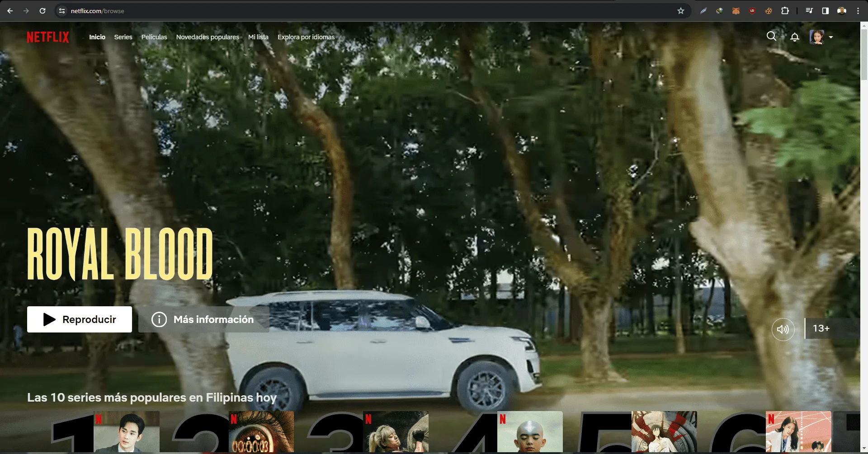Open Mi lista
The height and width of the screenshot is (454, 868).
(x=258, y=37)
